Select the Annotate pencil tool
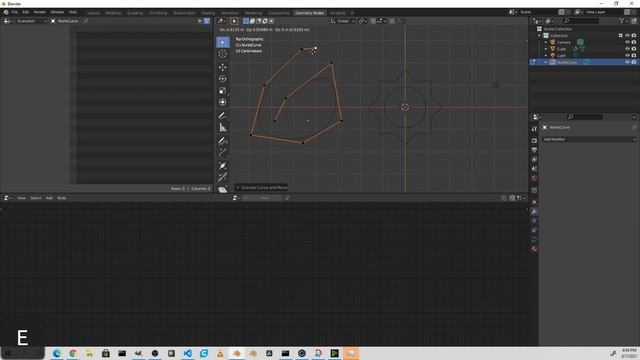The image size is (640, 360). click(x=222, y=116)
